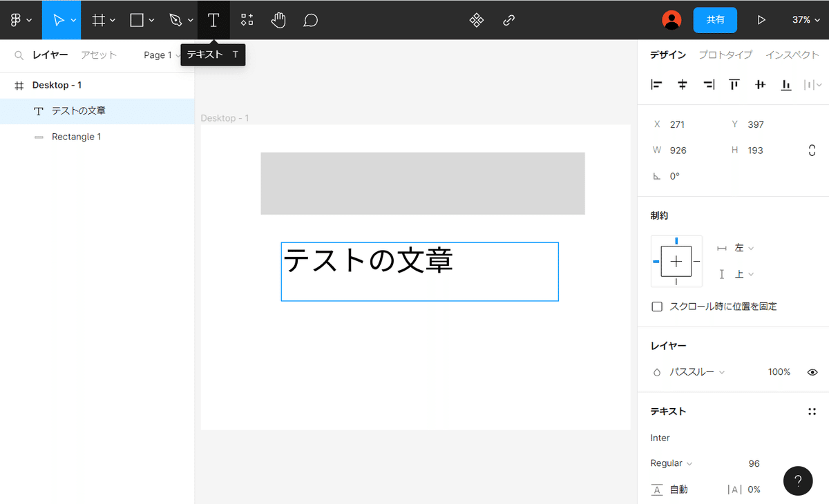The height and width of the screenshot is (504, 829).
Task: Click the Desktop - 1 canvas label
Action: click(x=225, y=118)
